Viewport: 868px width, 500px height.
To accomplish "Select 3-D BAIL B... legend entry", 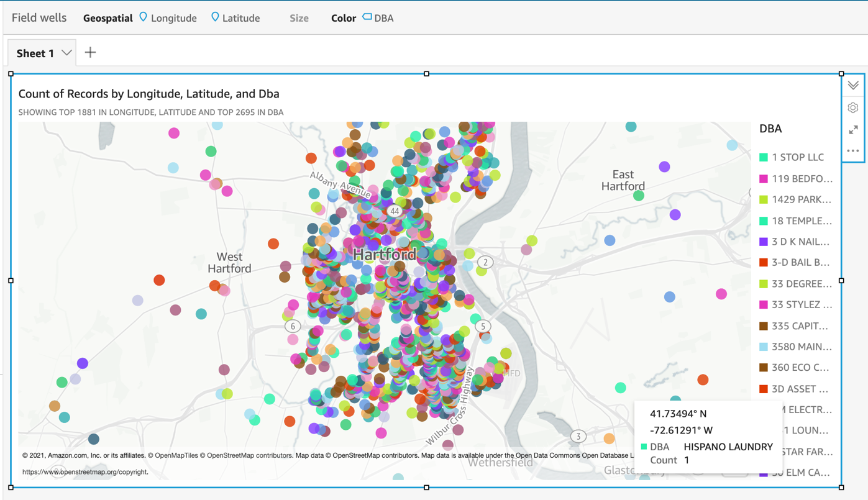I will click(800, 263).
